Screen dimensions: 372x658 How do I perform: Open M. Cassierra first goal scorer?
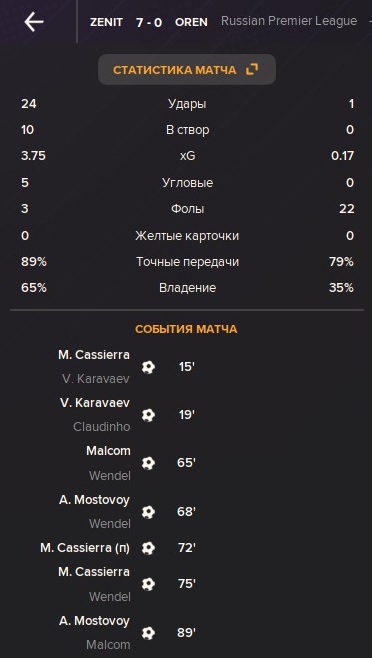coord(94,355)
